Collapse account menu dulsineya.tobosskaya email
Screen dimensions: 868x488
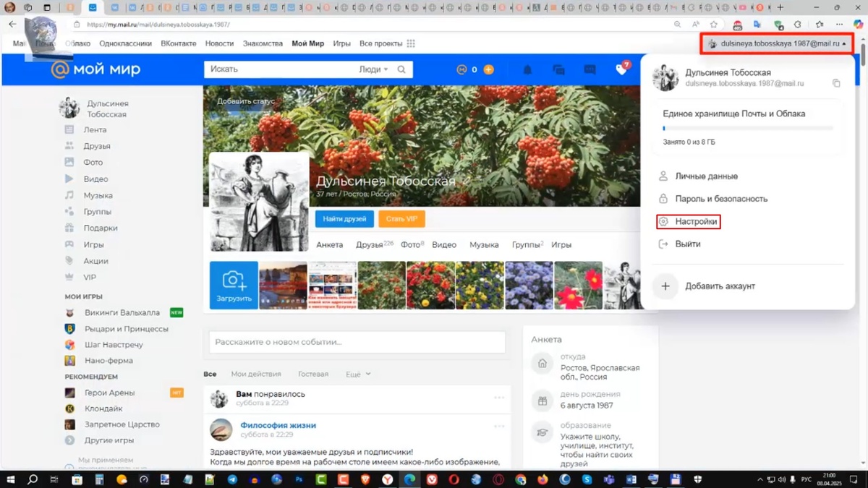777,43
